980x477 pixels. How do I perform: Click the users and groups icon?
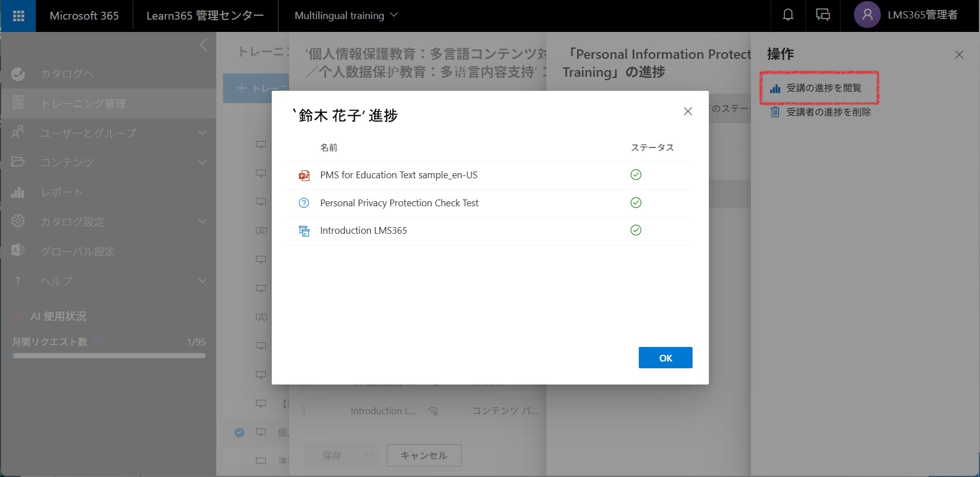point(18,132)
